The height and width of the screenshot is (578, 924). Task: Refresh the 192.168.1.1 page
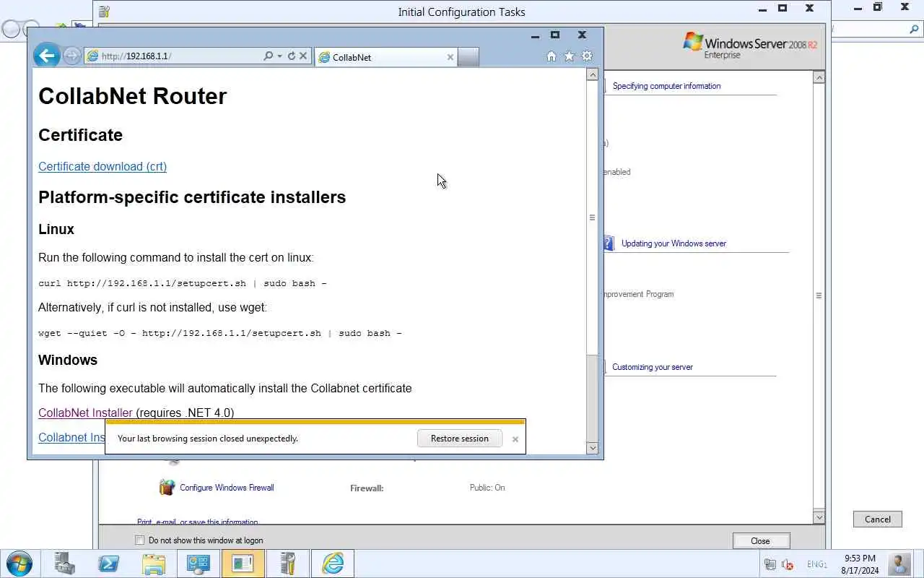[292, 56]
